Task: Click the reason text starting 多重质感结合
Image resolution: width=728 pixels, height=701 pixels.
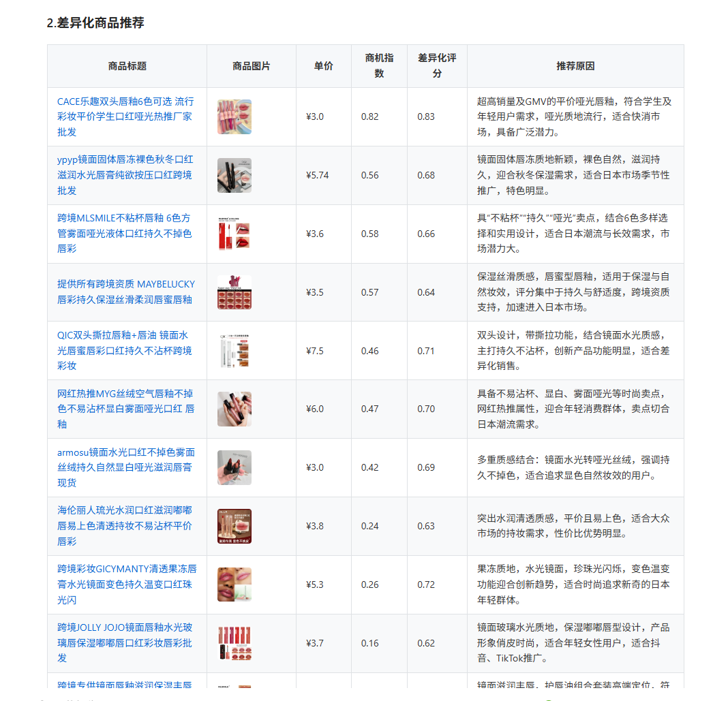Action: (573, 467)
